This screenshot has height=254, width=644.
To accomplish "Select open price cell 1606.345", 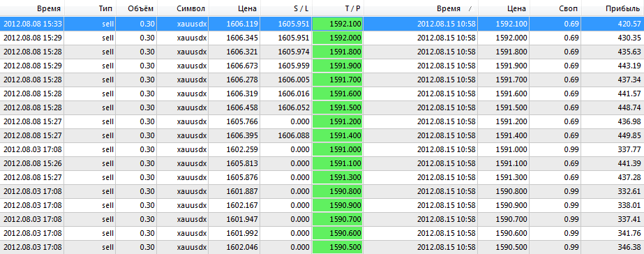I will pyautogui.click(x=234, y=38).
